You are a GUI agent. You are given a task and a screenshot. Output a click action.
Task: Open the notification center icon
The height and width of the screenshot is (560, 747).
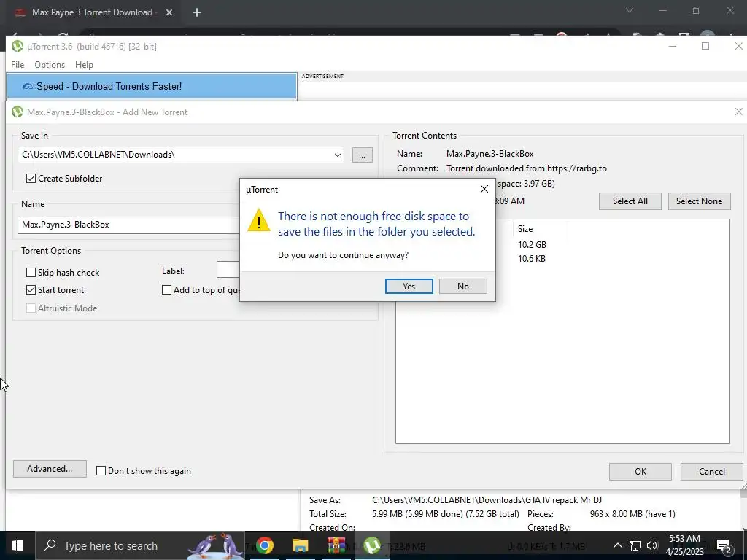pyautogui.click(x=724, y=545)
